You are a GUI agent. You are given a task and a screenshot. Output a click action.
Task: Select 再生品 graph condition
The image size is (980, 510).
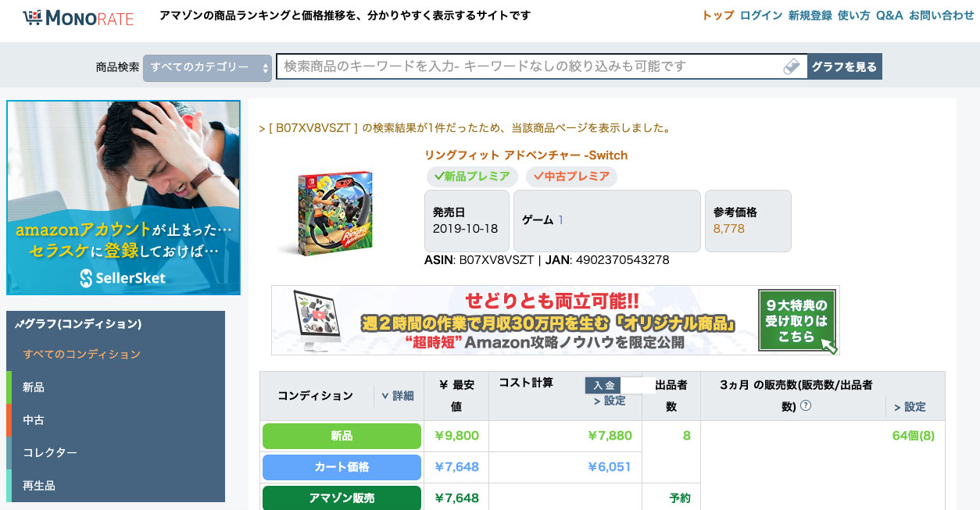(116, 486)
